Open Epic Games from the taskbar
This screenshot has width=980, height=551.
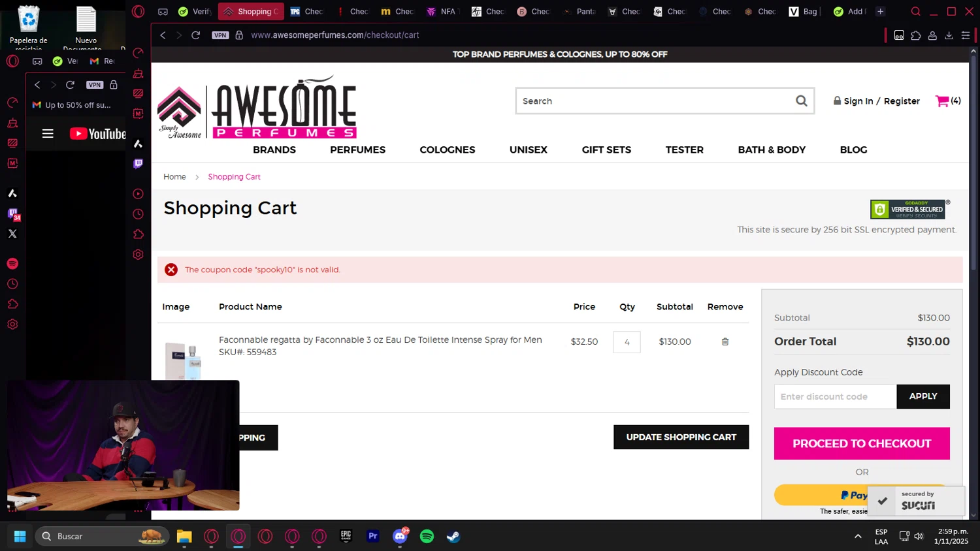(x=346, y=536)
